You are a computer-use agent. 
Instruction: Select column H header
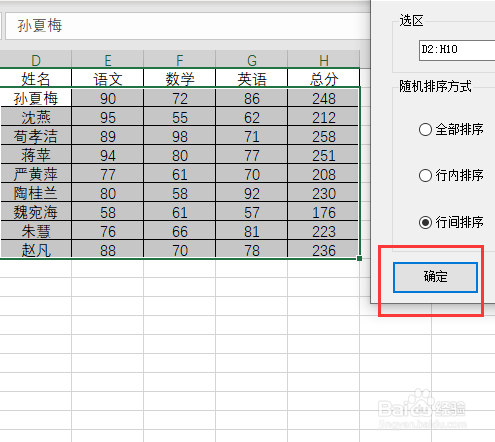(324, 60)
